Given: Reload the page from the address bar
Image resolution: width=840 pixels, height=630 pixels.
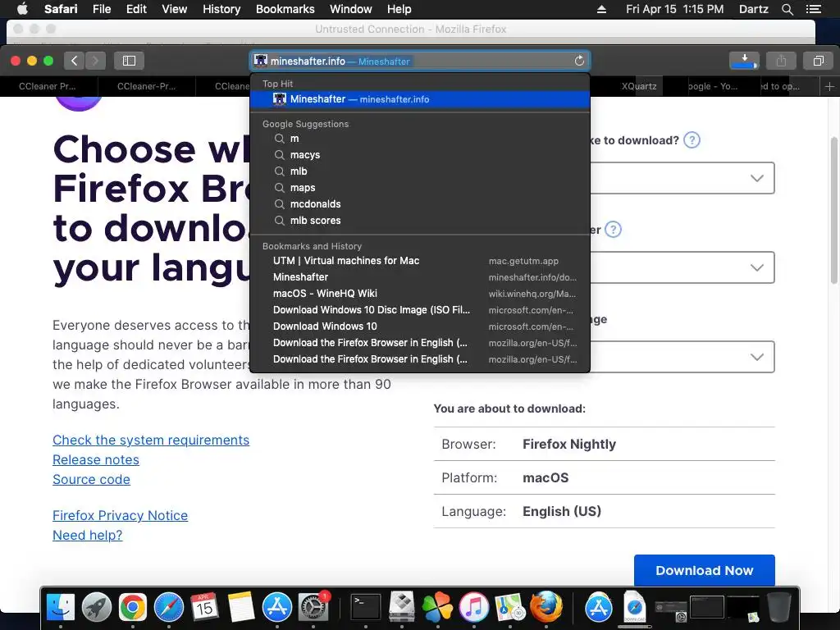Looking at the screenshot, I should click(579, 61).
